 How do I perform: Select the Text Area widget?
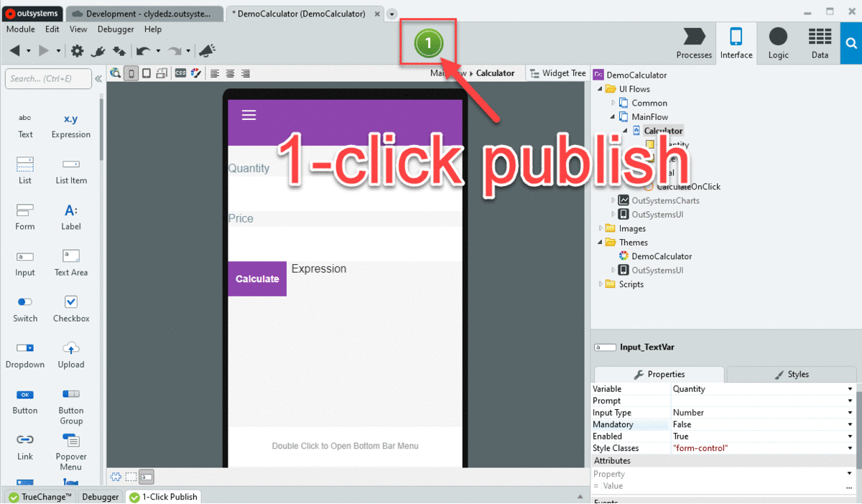click(71, 263)
